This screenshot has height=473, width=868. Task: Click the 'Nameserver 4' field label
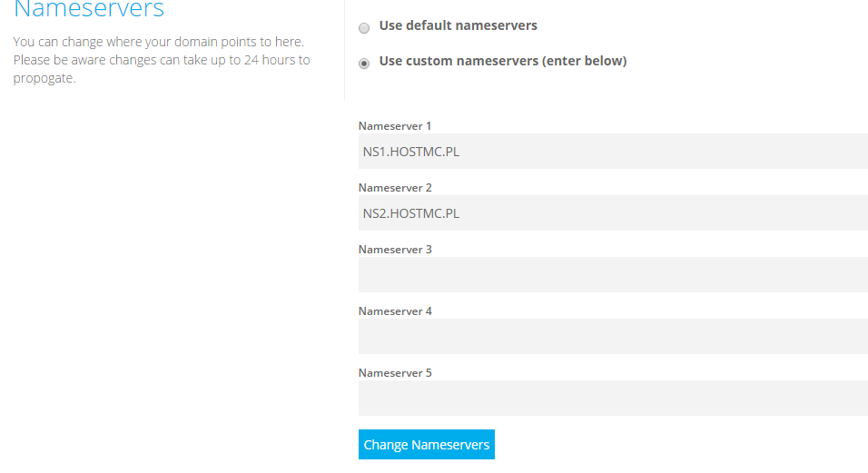tap(395, 311)
